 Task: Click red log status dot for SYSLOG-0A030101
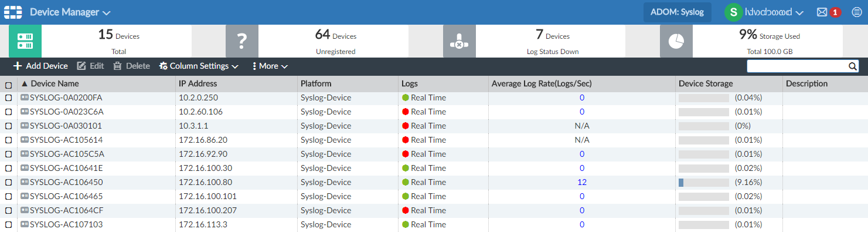pos(405,126)
